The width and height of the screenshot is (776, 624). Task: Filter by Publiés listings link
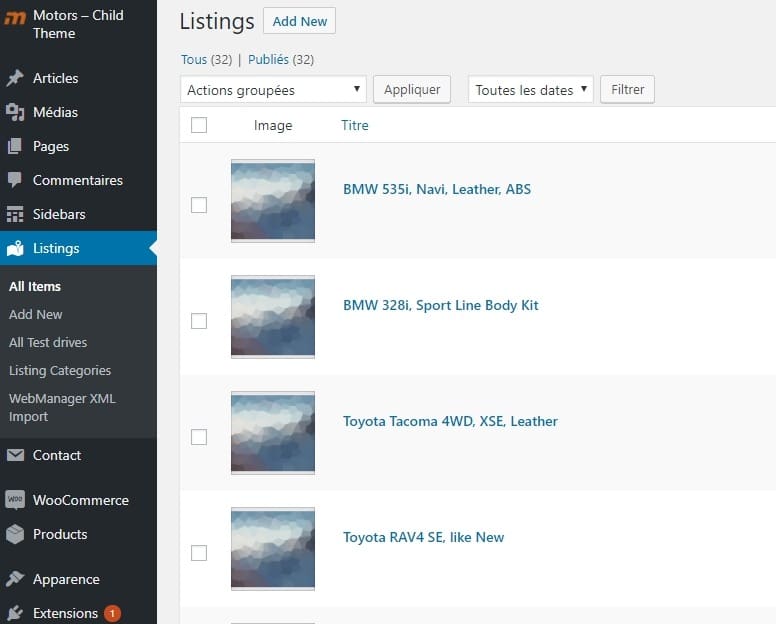pos(268,59)
